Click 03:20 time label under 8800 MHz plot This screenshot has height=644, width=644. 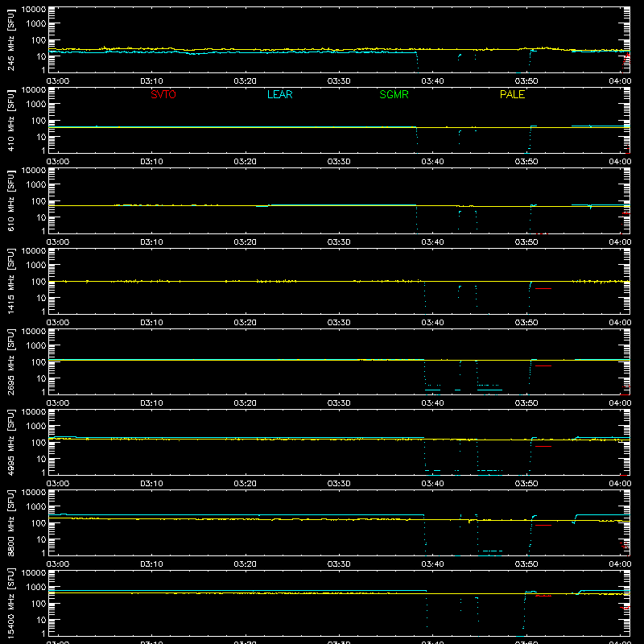(x=246, y=564)
